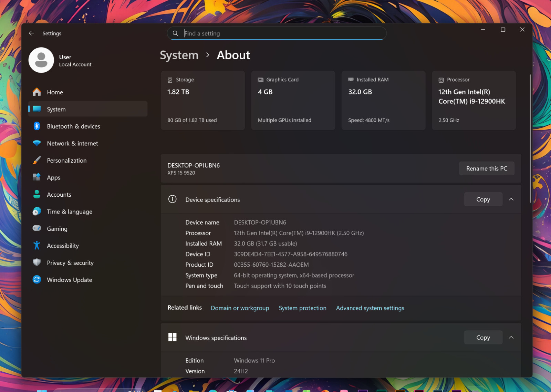Copy the Windows specifications
The image size is (551, 392).
click(x=483, y=338)
